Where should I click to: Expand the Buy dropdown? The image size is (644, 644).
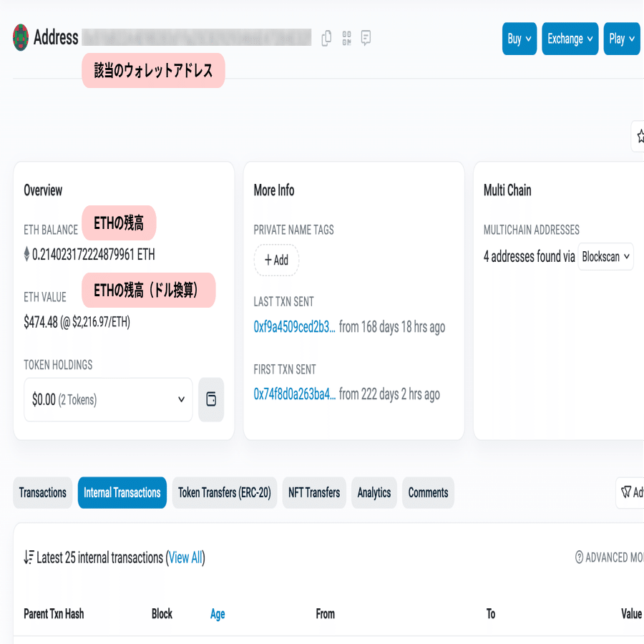tap(519, 39)
